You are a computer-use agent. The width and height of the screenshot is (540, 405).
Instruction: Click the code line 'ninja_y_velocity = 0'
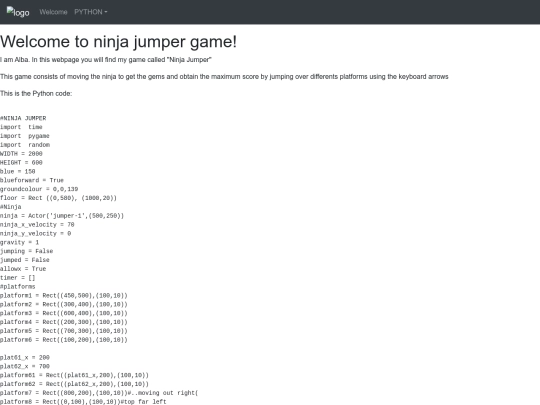[35, 233]
